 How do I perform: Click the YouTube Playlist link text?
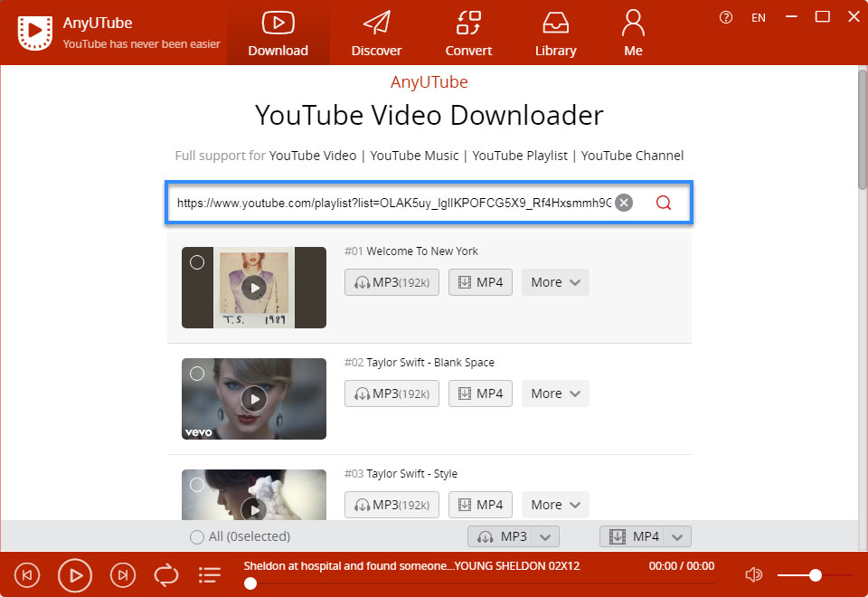[x=520, y=156]
